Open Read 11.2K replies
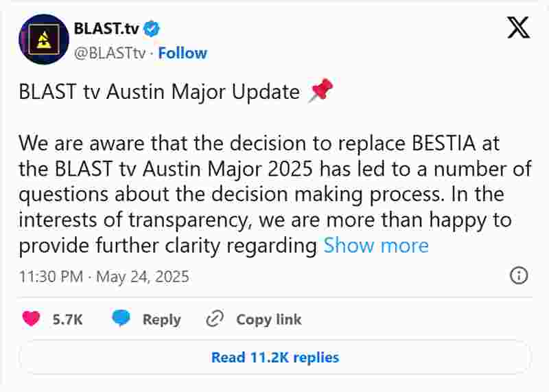Screen dimensions: 549x392 275,357
